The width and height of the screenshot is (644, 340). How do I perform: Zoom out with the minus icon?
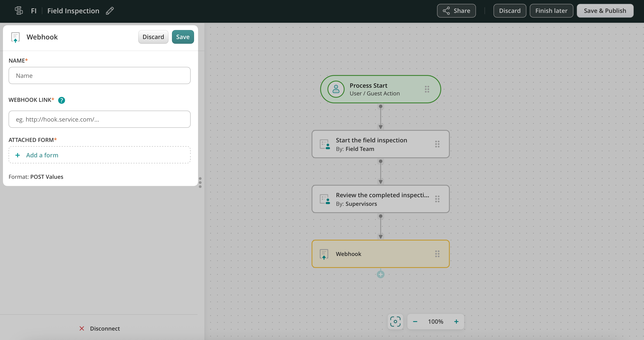(415, 322)
